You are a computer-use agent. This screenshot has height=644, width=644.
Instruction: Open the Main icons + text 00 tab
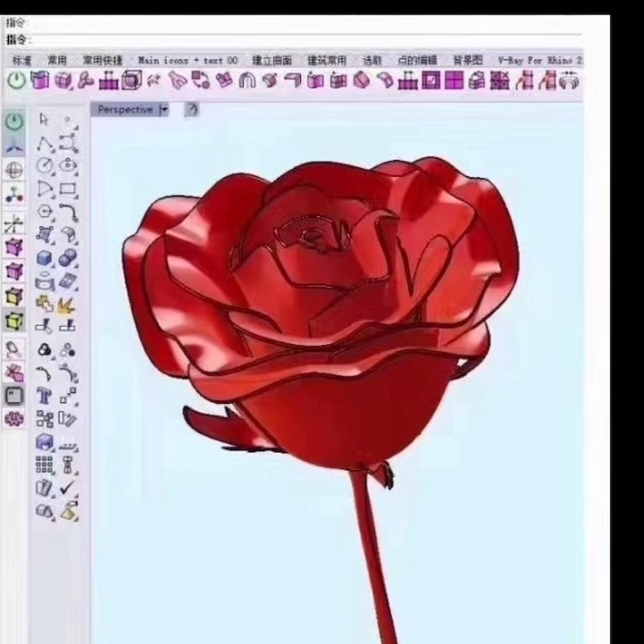tap(188, 60)
